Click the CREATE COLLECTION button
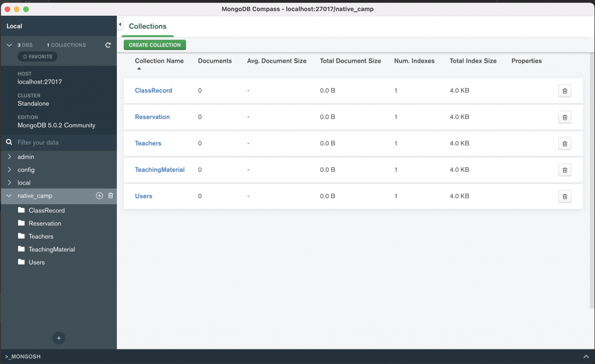This screenshot has height=364, width=595. (x=155, y=45)
